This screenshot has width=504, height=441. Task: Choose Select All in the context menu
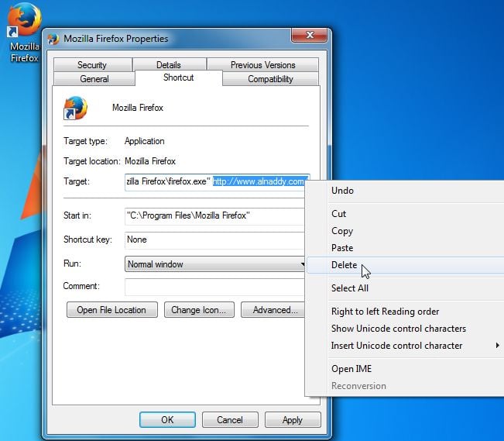[x=405, y=288]
